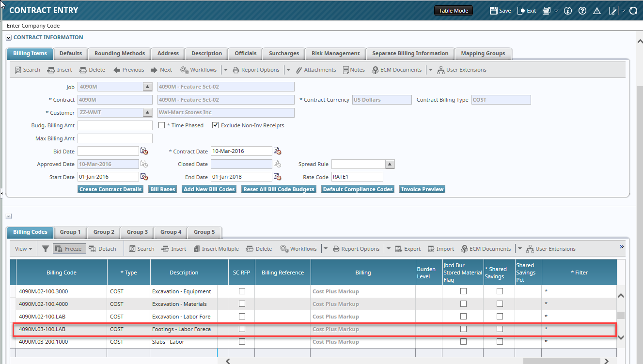643x364 pixels.
Task: Click Delete in Billing Items toolbar
Action: coord(92,70)
